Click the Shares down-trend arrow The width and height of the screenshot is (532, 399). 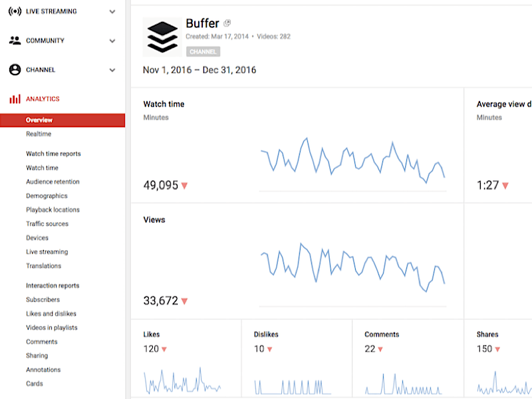(x=497, y=349)
